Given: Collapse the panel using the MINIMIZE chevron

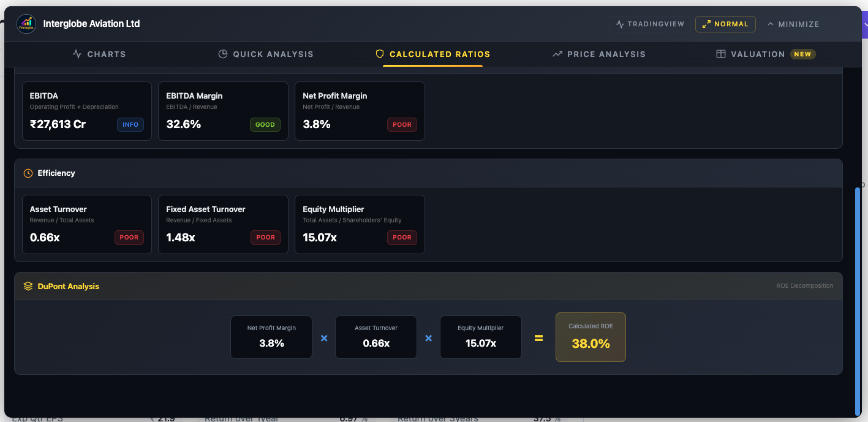Looking at the screenshot, I should (x=793, y=24).
